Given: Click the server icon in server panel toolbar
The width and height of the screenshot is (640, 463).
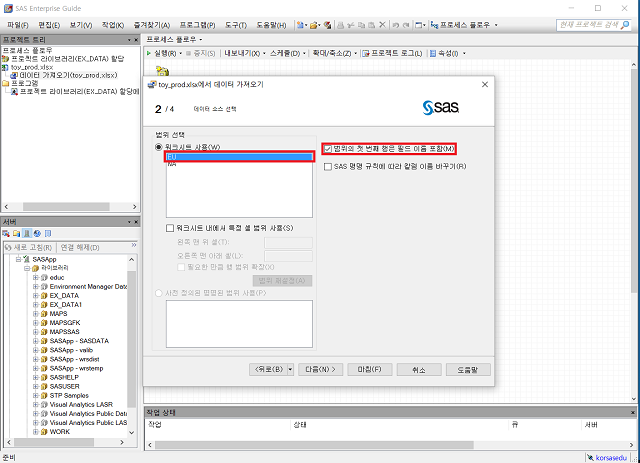Looking at the screenshot, I should [27, 234].
